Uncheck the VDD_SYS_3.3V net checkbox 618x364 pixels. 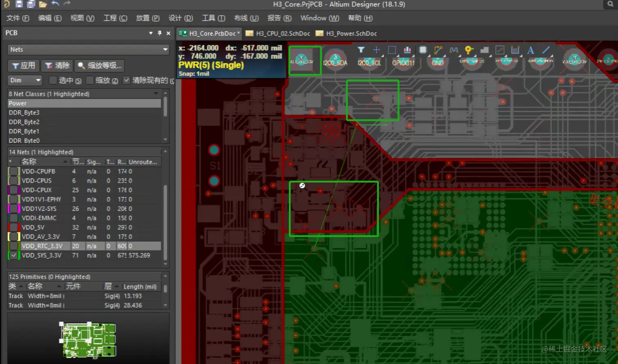14,255
